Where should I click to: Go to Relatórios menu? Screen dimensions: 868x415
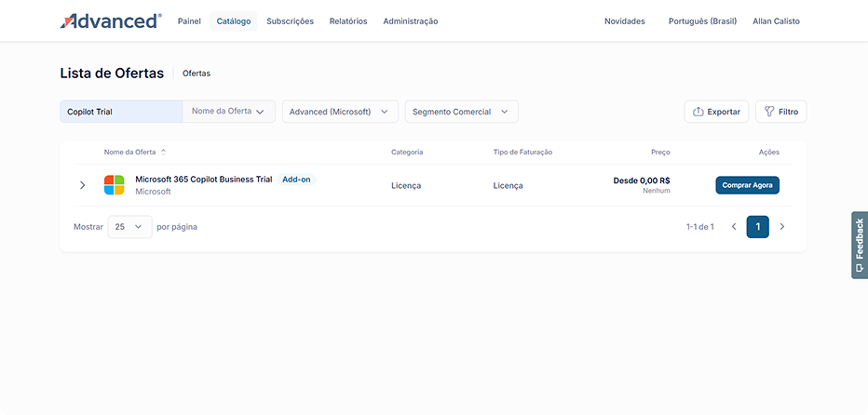(348, 21)
